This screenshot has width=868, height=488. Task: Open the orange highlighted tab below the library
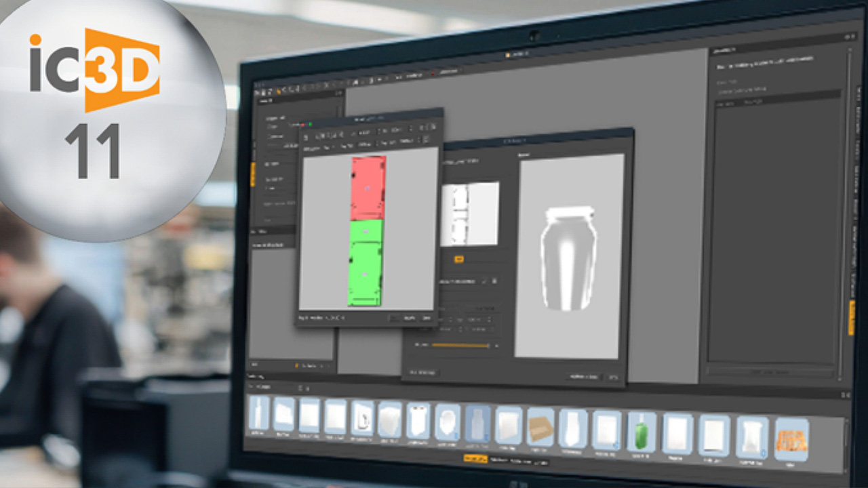pyautogui.click(x=475, y=459)
